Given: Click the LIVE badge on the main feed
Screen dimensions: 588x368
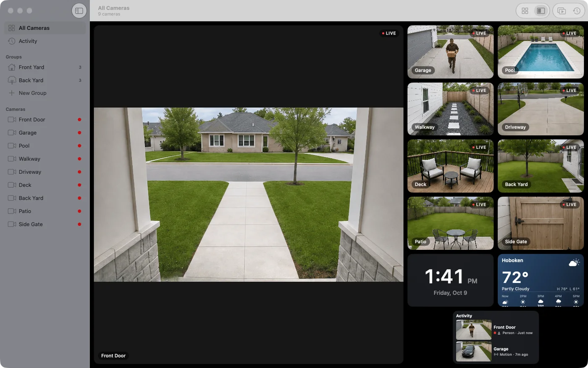Looking at the screenshot, I should coord(389,33).
